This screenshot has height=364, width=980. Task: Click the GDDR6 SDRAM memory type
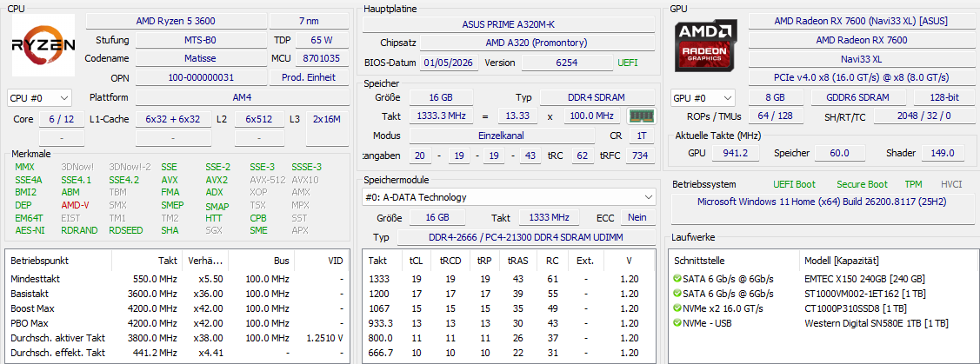[x=858, y=97]
